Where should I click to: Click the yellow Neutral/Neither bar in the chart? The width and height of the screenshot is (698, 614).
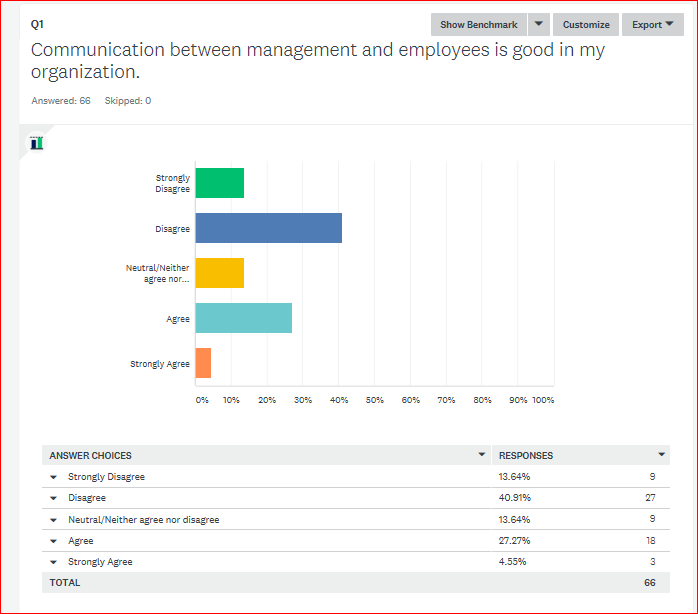tap(219, 273)
